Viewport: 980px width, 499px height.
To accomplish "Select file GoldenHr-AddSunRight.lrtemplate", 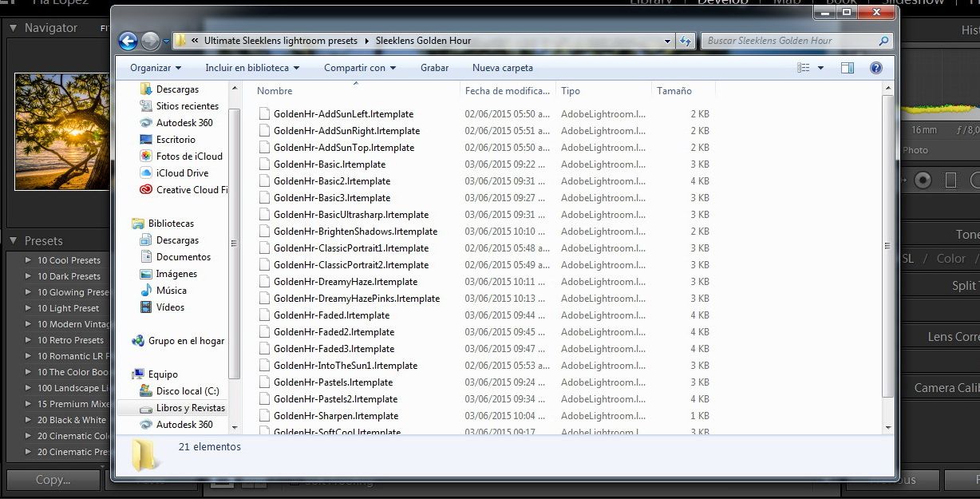I will click(346, 131).
